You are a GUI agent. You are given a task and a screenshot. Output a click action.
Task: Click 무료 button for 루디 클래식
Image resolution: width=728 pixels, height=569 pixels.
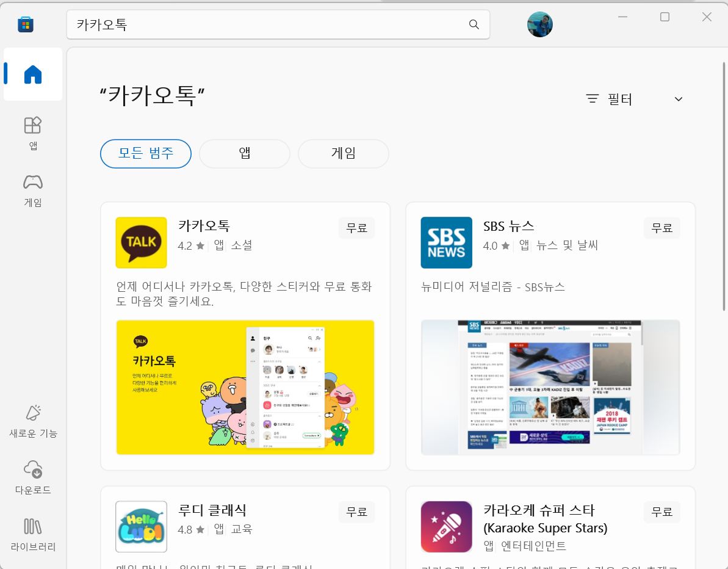[356, 512]
